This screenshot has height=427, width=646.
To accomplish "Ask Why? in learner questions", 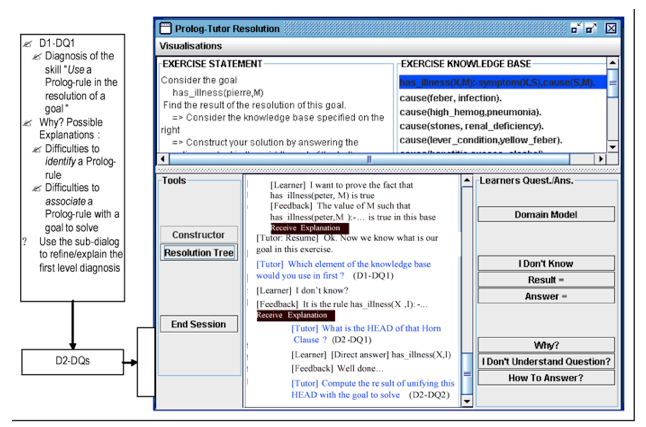I will point(546,345).
